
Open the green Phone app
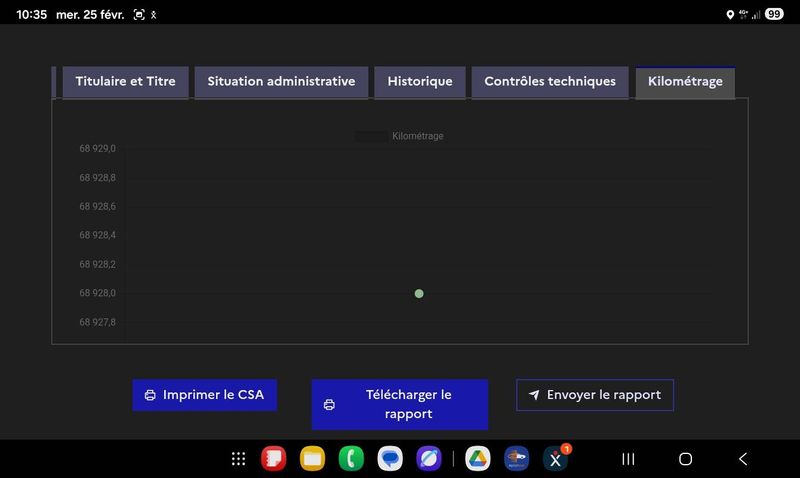(351, 459)
